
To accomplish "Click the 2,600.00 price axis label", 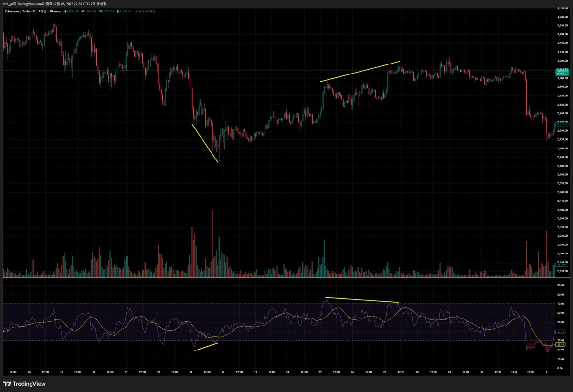I will point(562,166).
